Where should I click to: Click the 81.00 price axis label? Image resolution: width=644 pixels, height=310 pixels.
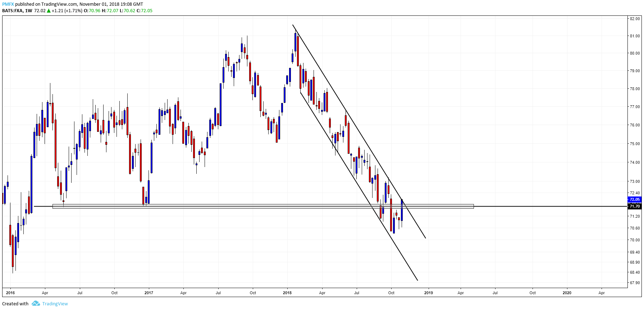[635, 36]
